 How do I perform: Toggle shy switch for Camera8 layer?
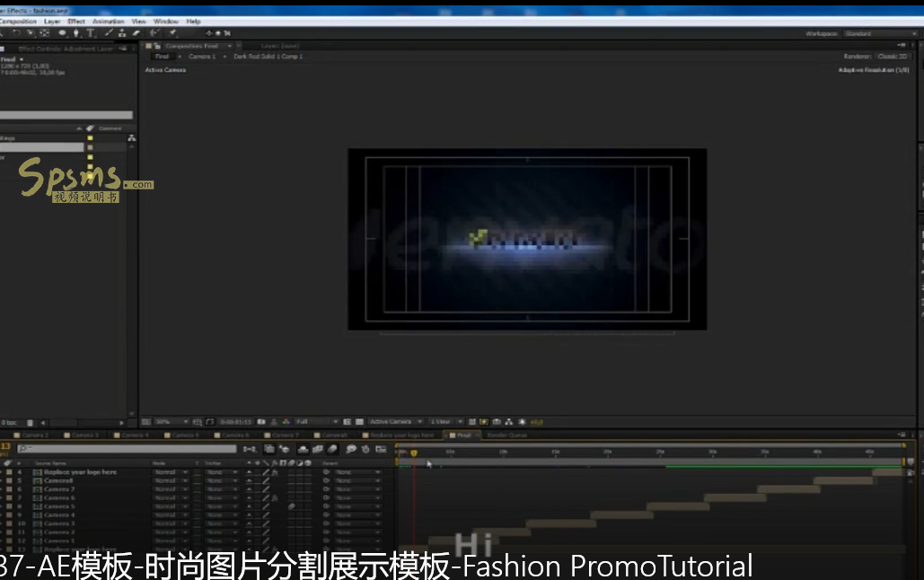pyautogui.click(x=249, y=480)
